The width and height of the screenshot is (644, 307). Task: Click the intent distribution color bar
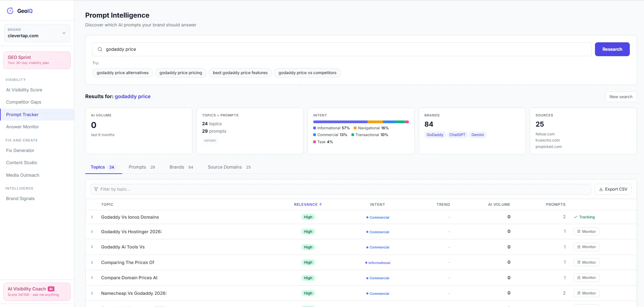point(361,122)
